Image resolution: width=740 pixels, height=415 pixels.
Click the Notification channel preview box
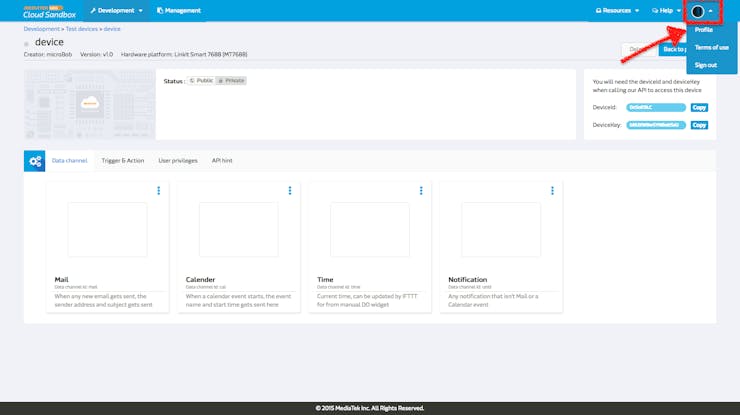pyautogui.click(x=501, y=229)
